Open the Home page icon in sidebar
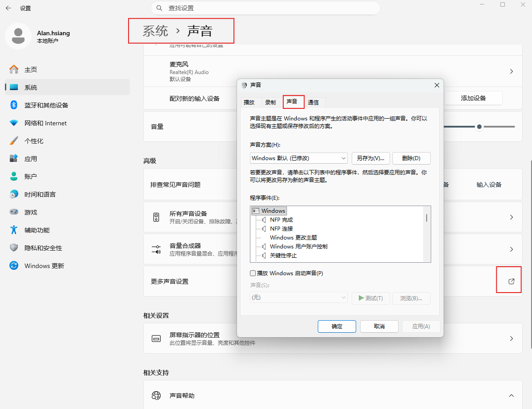Screen dimensions: 532x409 [14, 70]
